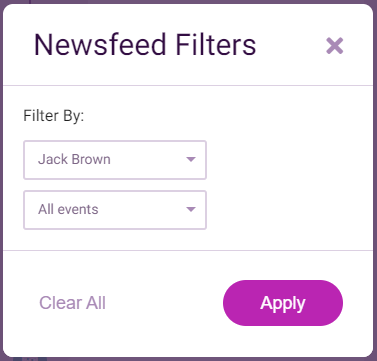The image size is (377, 361).
Task: Click the empty area right of the dropdowns
Action: [x=287, y=185]
